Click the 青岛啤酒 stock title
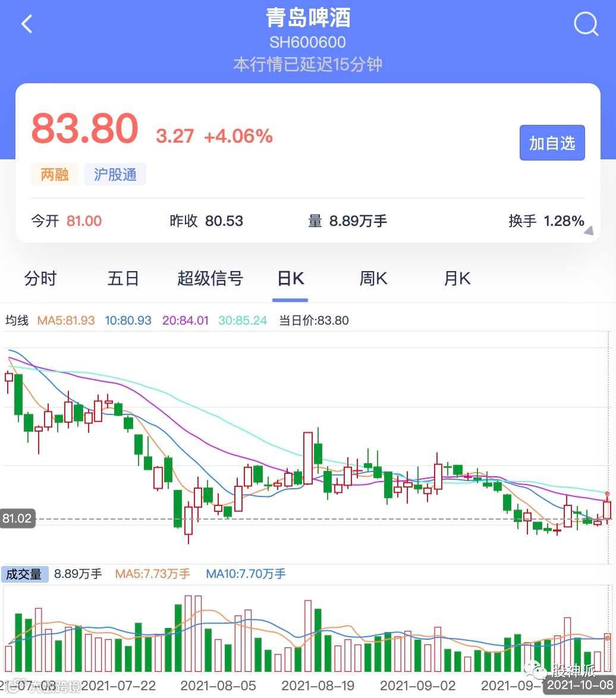 [308, 18]
